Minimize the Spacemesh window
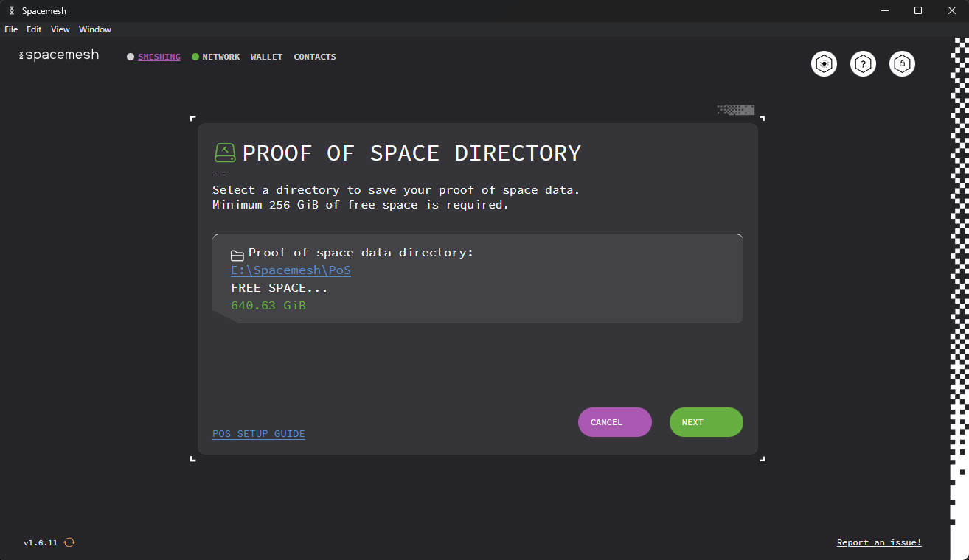Viewport: 969px width, 560px height. click(884, 10)
